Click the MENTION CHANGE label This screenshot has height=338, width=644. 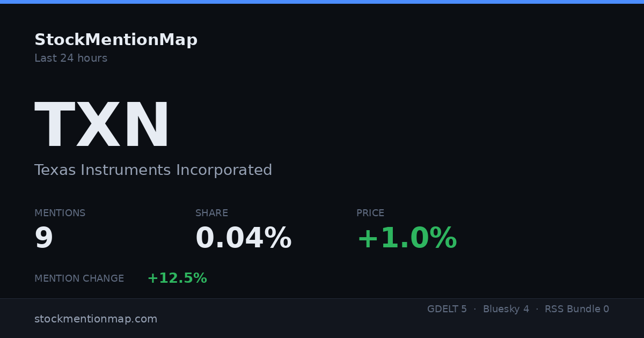79,278
